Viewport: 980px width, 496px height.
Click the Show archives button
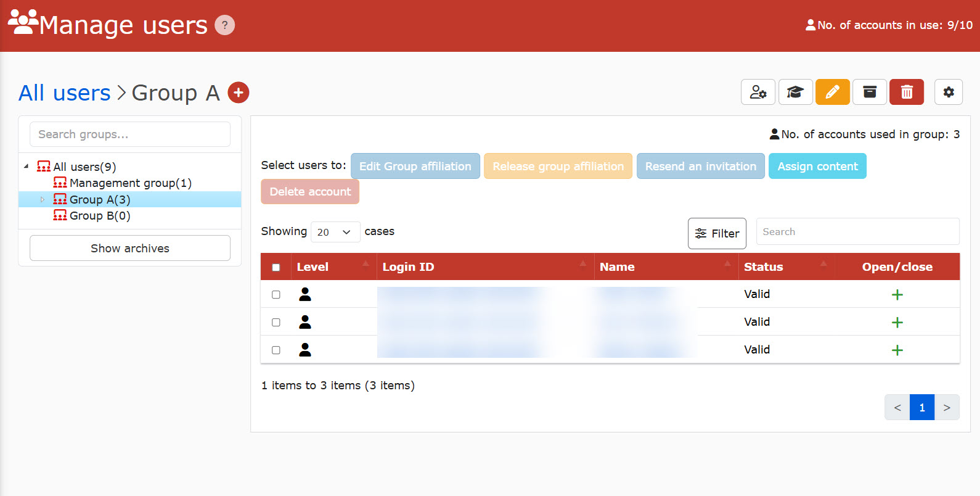pyautogui.click(x=130, y=248)
